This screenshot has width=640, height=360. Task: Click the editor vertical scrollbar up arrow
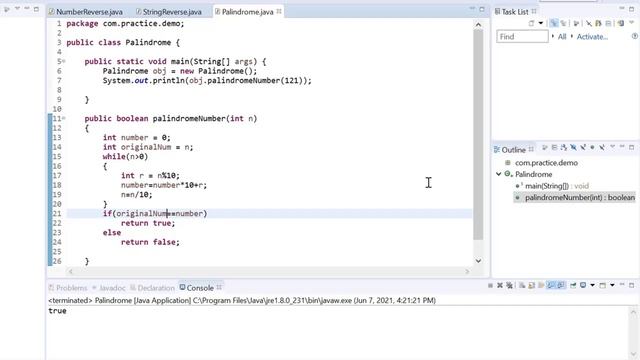tap(478, 25)
